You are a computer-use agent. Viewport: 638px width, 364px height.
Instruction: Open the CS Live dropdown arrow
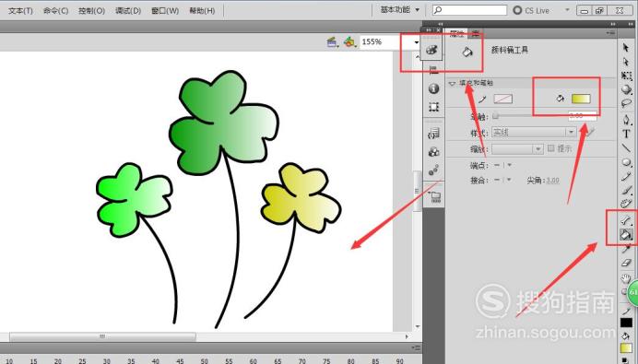pos(567,10)
